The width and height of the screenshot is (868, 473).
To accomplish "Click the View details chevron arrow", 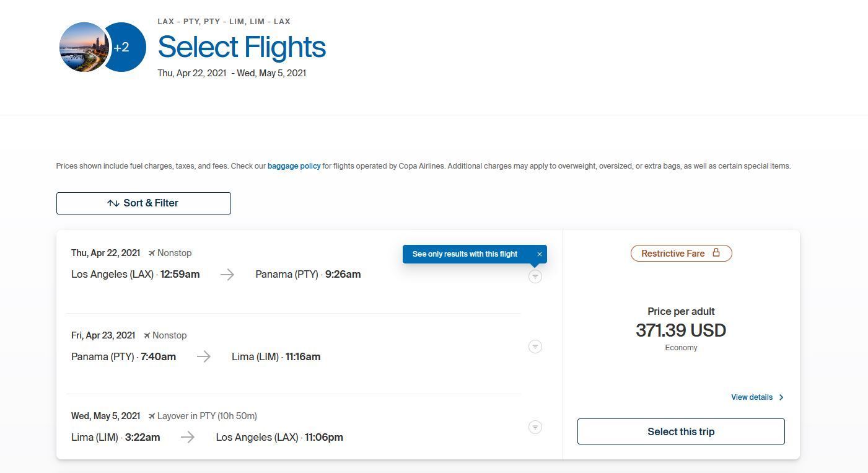I will [781, 397].
